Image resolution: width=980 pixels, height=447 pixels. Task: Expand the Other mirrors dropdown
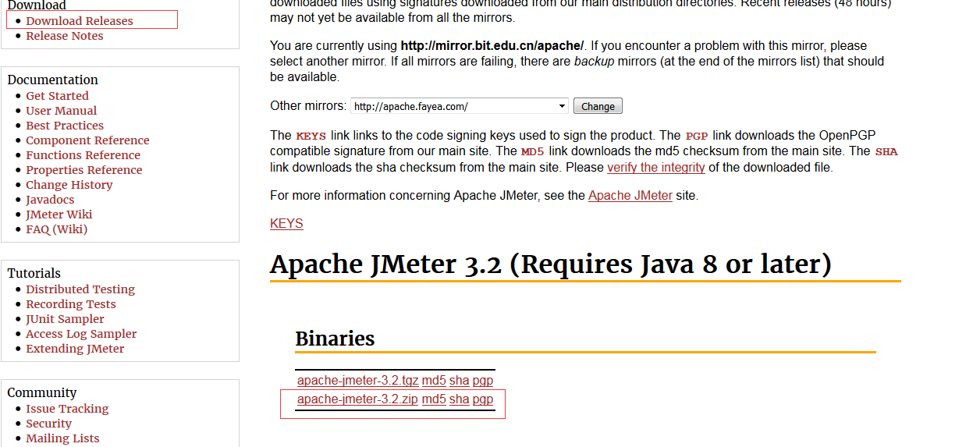[460, 106]
